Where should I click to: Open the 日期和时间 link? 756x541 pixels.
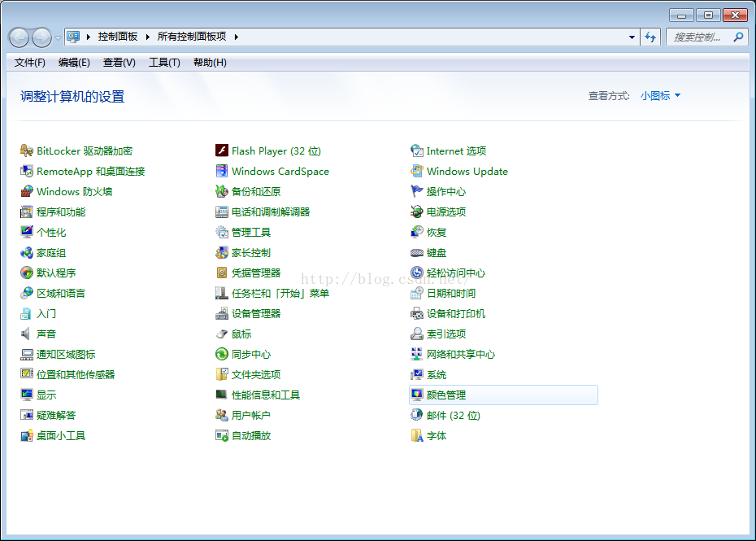[x=451, y=294]
